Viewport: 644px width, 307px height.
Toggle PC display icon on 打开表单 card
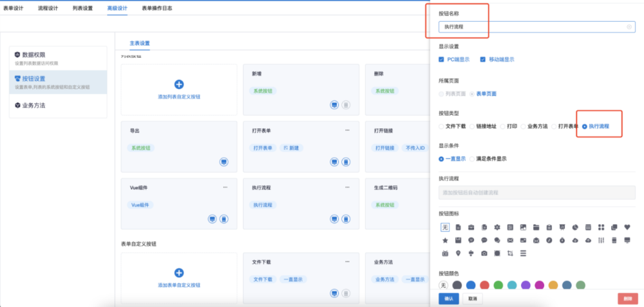point(334,162)
